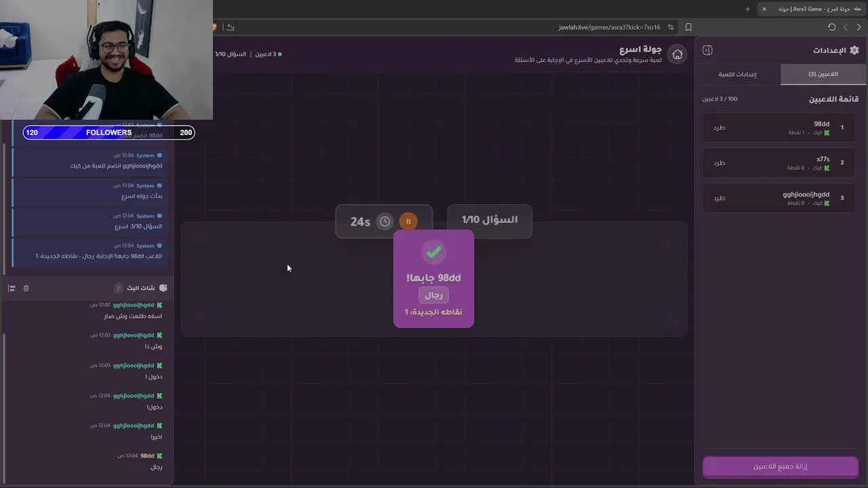This screenshot has height=488, width=868.
Task: Pause the round with the orange pause button
Action: [408, 221]
